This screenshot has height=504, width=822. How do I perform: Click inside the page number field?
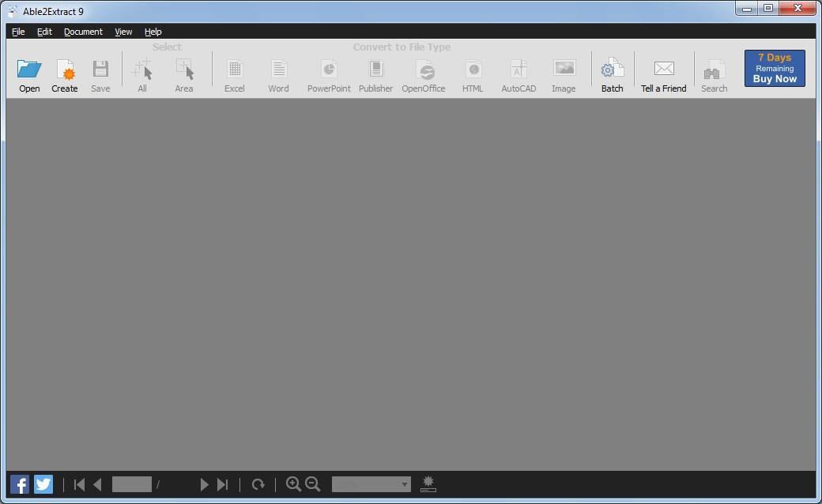click(x=131, y=484)
